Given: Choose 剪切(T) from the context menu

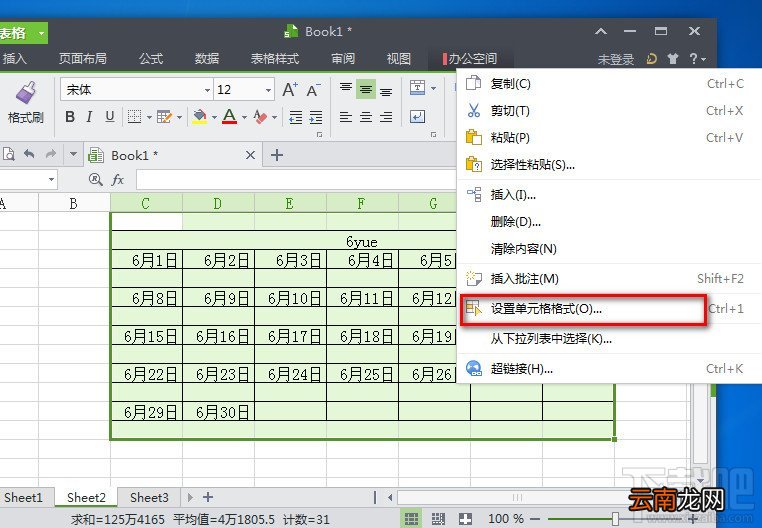Looking at the screenshot, I should point(609,111).
